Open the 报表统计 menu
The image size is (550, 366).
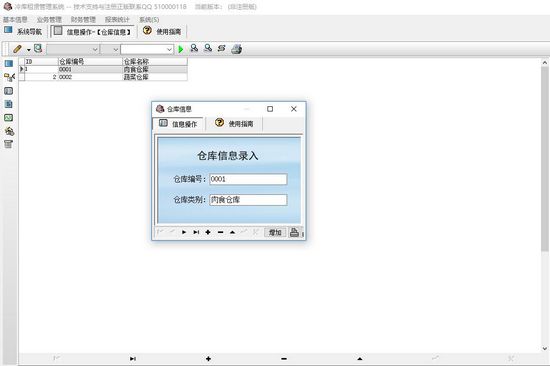(117, 20)
